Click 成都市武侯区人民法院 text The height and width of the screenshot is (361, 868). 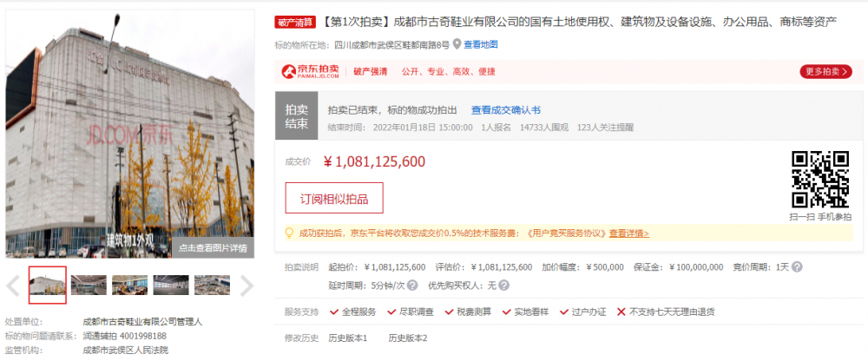coord(125,350)
